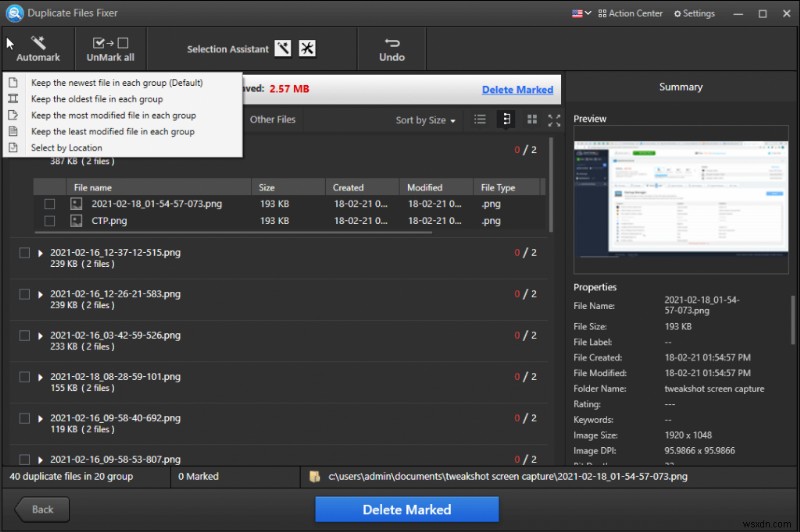Click the results list vertical scrollbar
The height and width of the screenshot is (532, 800).
click(551, 185)
